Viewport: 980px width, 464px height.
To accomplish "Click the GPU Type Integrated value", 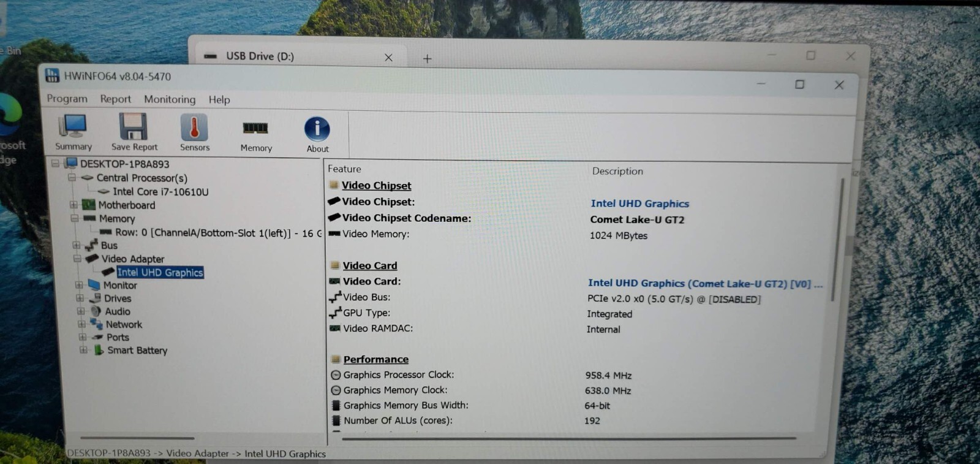I will tap(609, 314).
